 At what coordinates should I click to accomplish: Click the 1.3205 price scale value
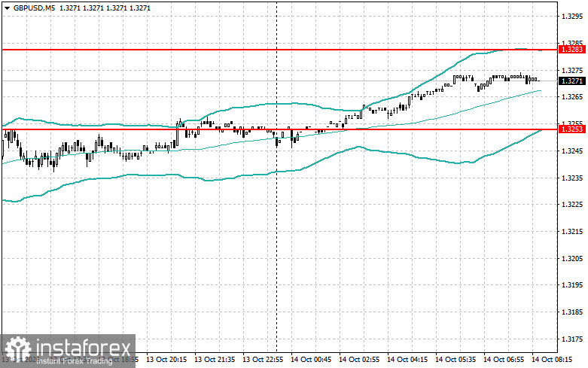point(572,258)
